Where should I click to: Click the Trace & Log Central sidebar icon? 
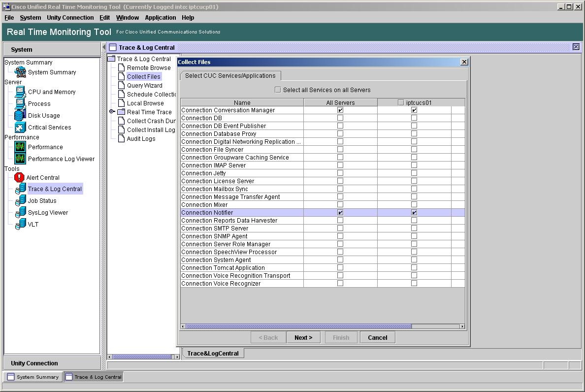21,189
